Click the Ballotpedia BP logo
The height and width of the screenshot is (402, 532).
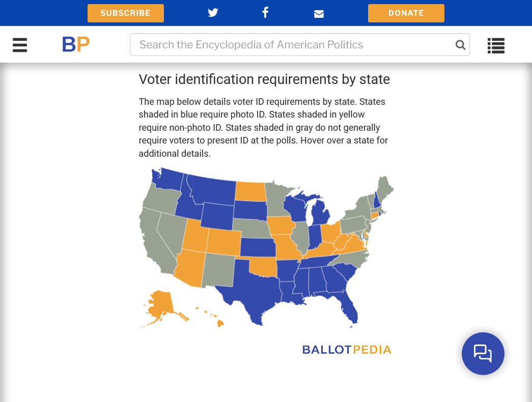pos(76,45)
